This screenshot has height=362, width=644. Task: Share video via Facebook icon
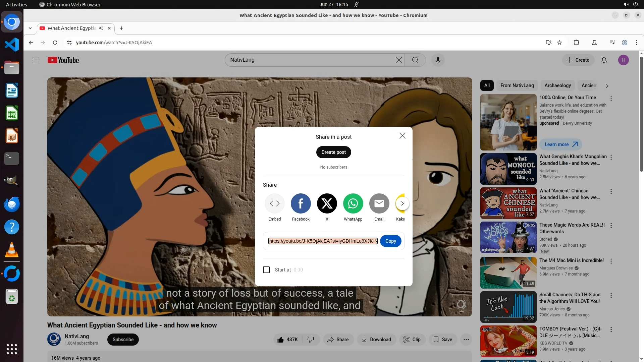301,203
